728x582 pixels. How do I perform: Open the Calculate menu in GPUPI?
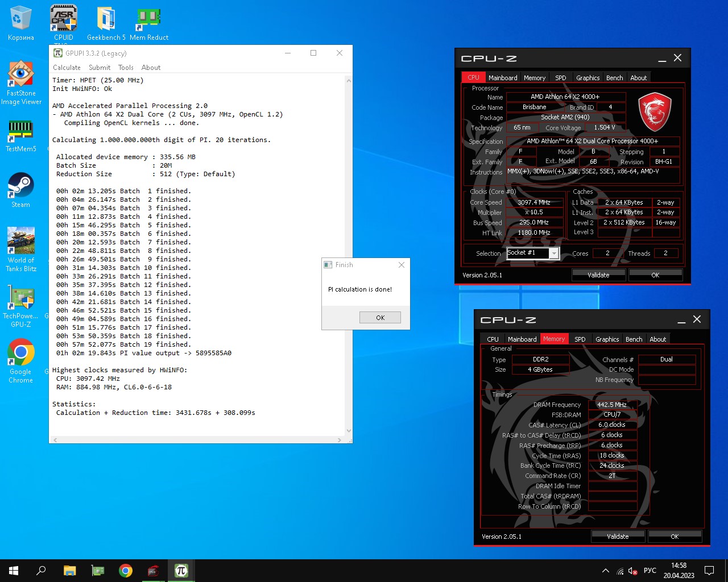tap(67, 67)
